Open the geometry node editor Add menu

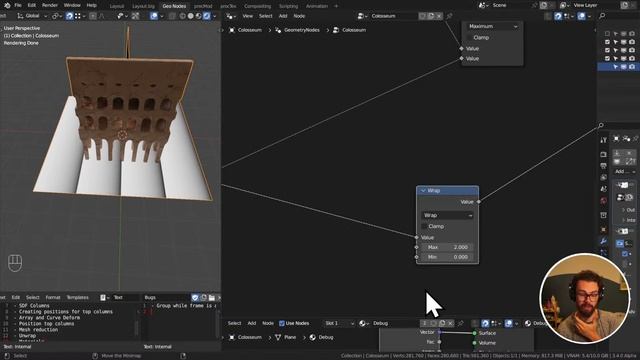coord(283,16)
